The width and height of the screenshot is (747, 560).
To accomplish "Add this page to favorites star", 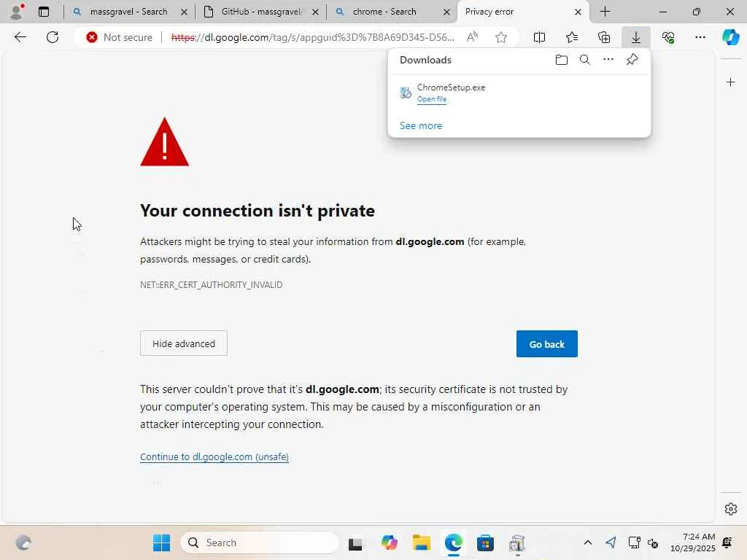I will pyautogui.click(x=500, y=37).
